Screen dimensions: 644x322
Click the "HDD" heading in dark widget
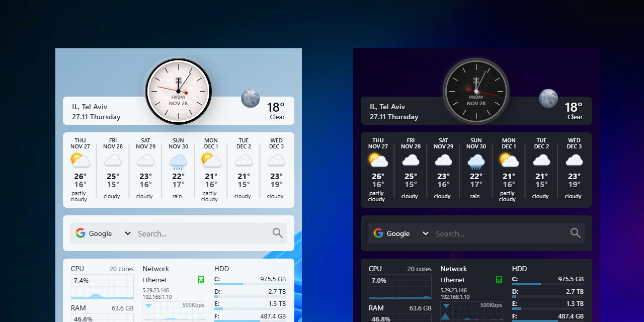[x=520, y=269]
